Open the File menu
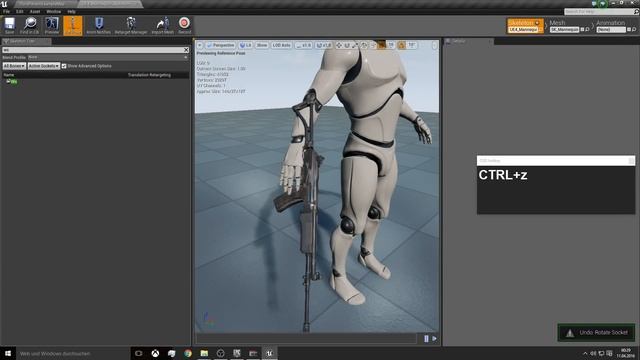 click(7, 11)
